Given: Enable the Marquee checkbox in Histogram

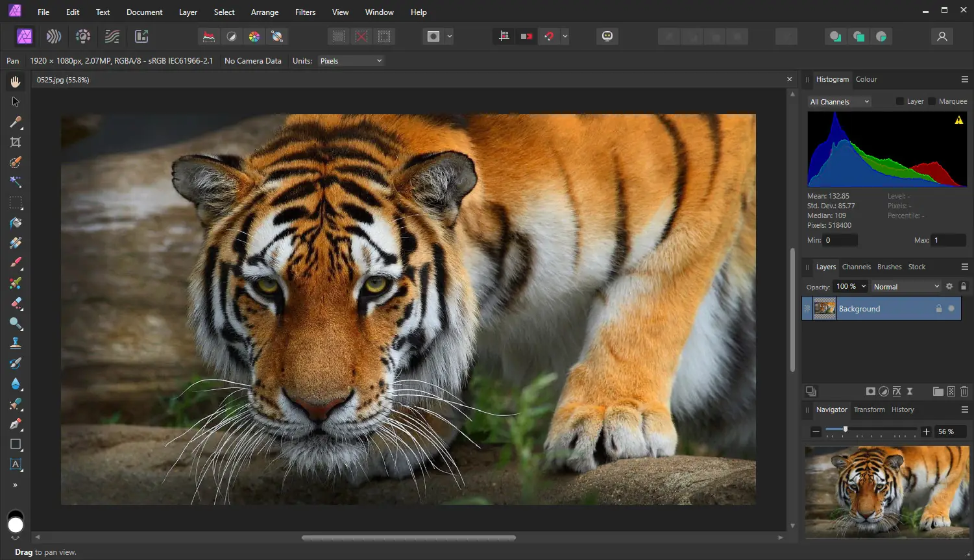Looking at the screenshot, I should click(932, 101).
